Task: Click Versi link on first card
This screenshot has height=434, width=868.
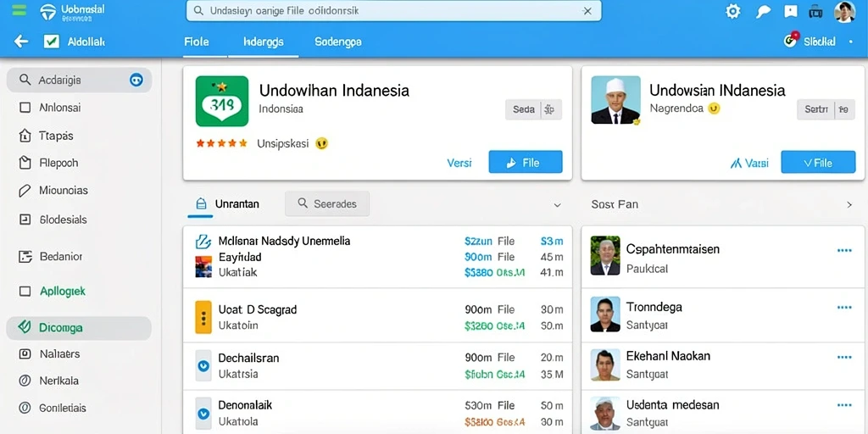Action: point(459,163)
